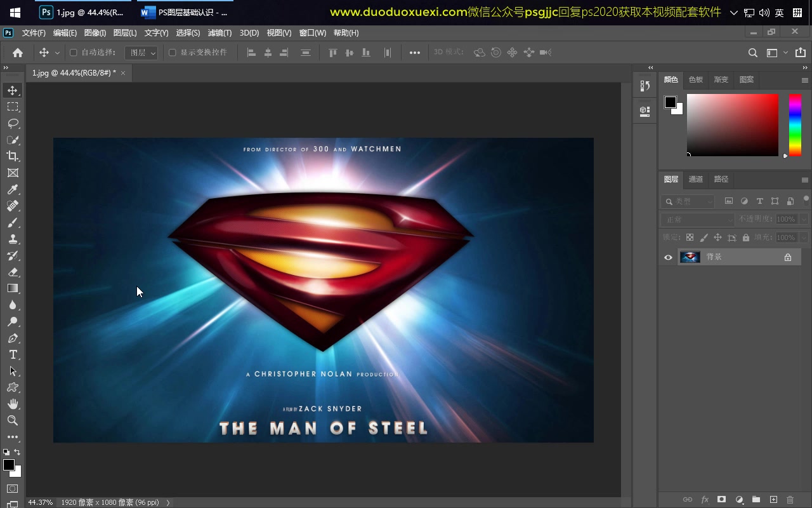Screen dimensions: 812x508
Task: Select the History Brush tool
Action: coord(13,255)
